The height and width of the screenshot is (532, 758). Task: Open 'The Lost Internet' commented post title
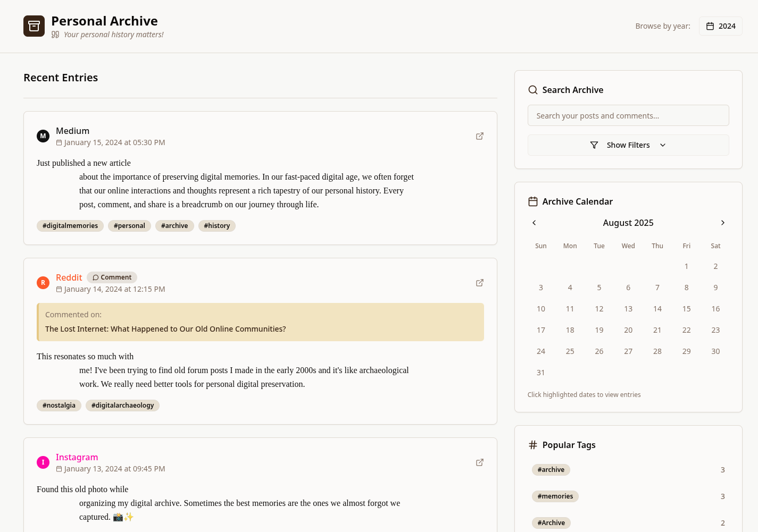[x=165, y=329]
